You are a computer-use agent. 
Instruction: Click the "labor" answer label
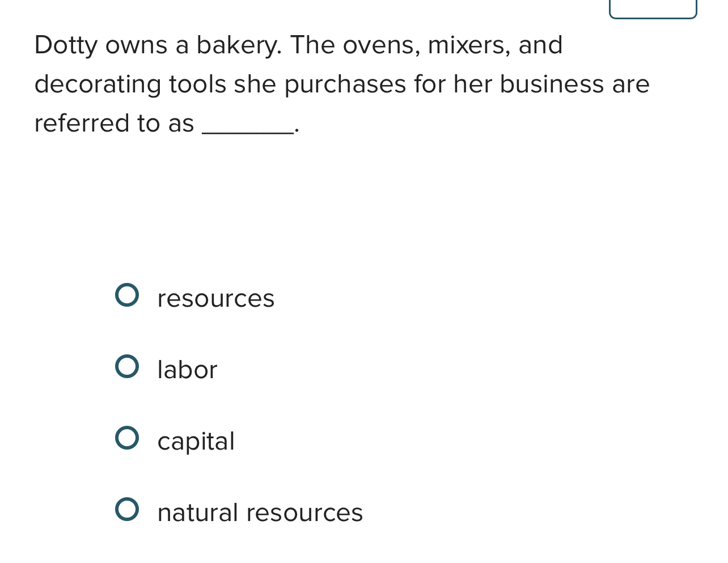point(187,370)
